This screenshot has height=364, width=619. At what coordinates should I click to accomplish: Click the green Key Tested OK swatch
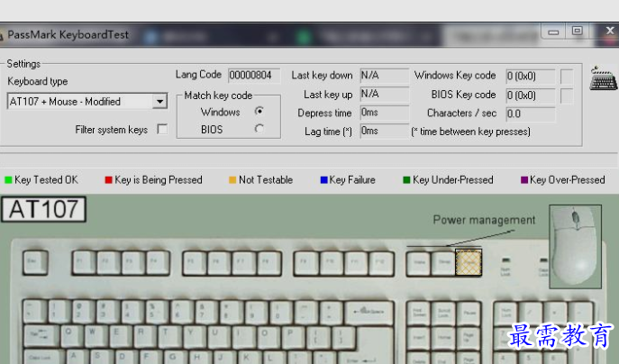point(8,180)
